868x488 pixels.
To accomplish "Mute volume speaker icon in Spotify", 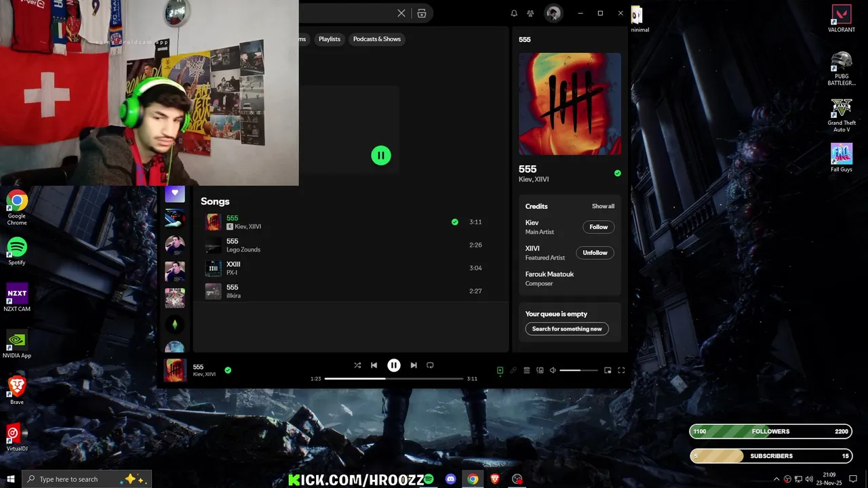I will coord(553,371).
